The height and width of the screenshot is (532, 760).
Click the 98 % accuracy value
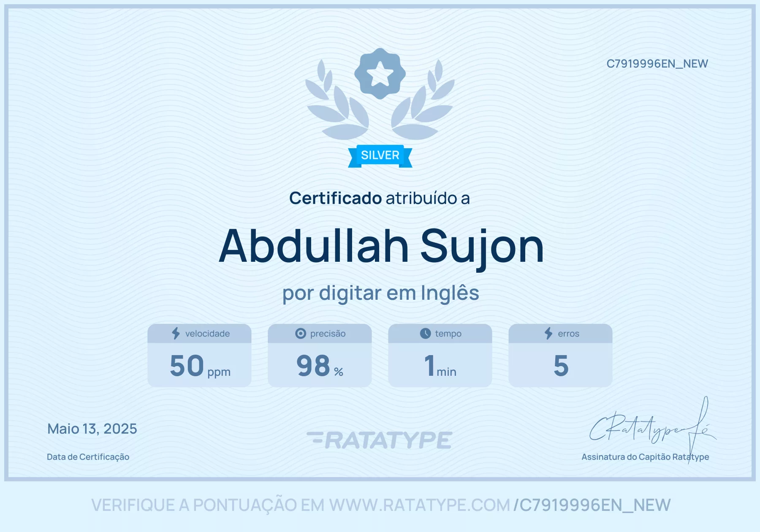click(x=320, y=366)
